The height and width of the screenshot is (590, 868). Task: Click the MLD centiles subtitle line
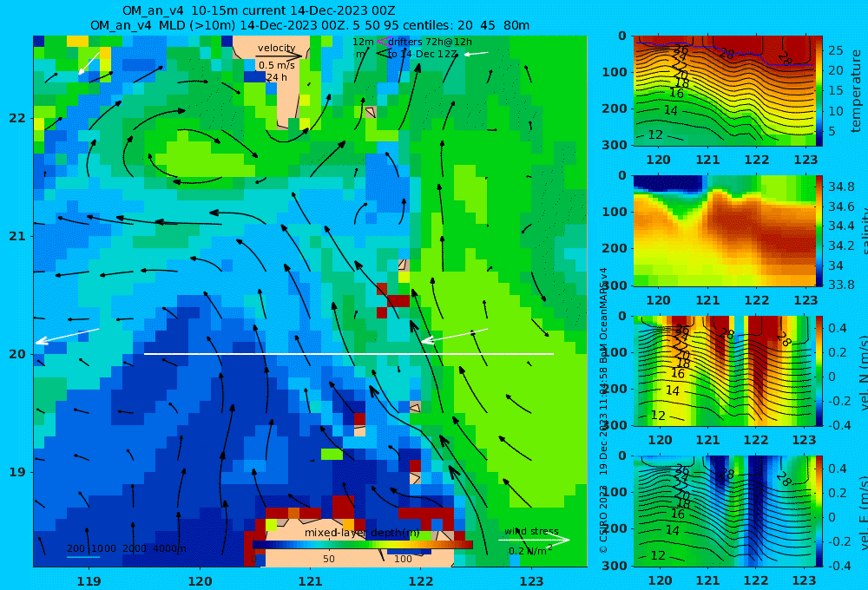[310, 25]
